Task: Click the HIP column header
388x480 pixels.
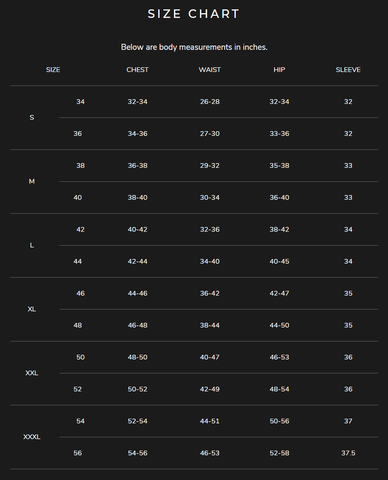Action: point(279,70)
